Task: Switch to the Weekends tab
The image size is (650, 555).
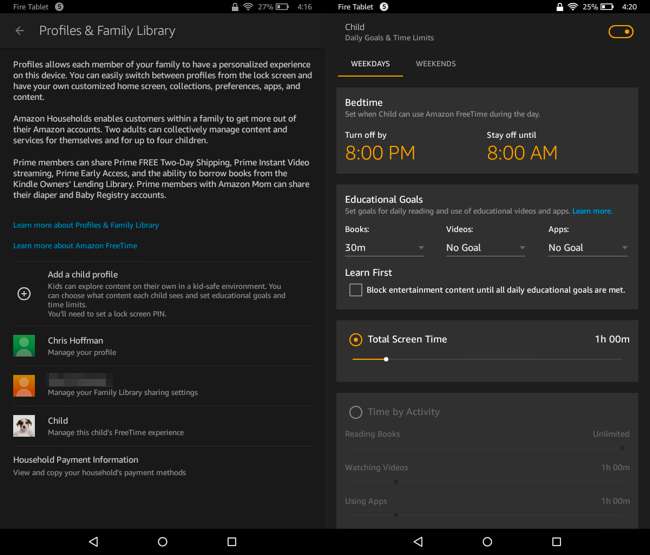Action: tap(435, 64)
